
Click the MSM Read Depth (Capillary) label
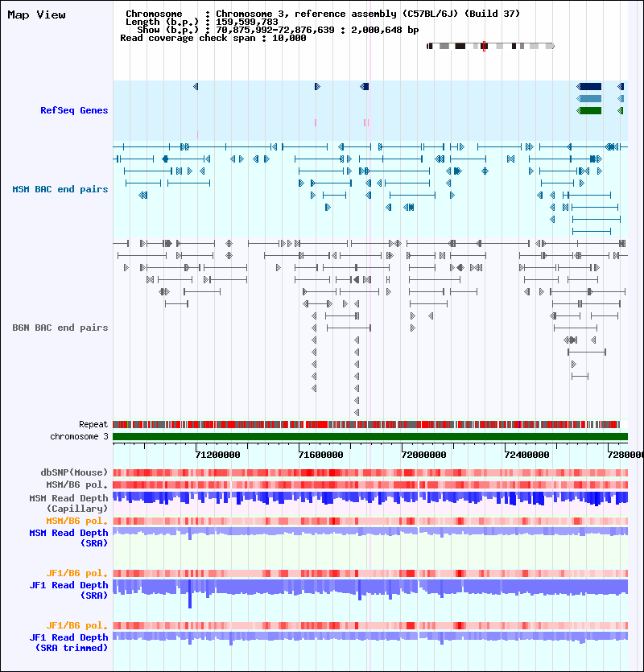[x=68, y=503]
